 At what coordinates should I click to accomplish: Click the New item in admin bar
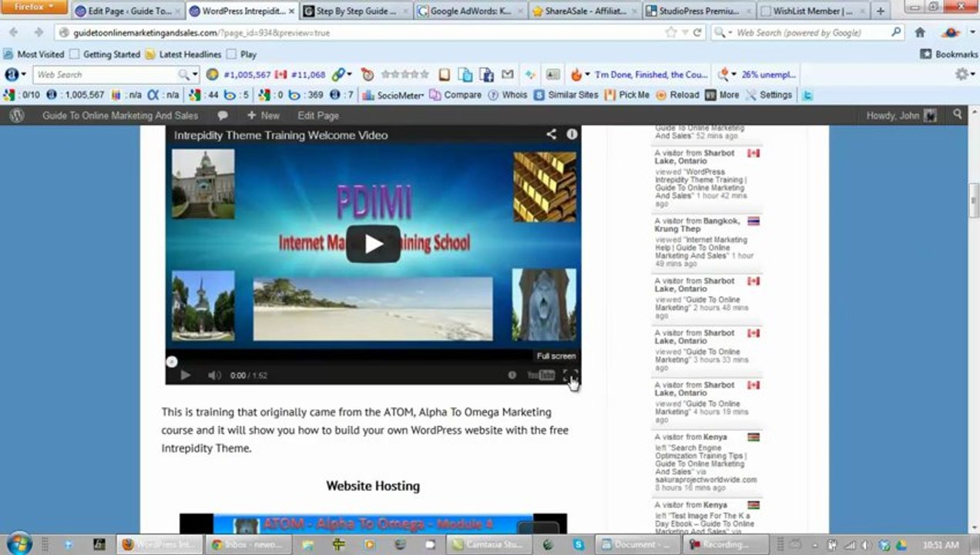pyautogui.click(x=263, y=115)
